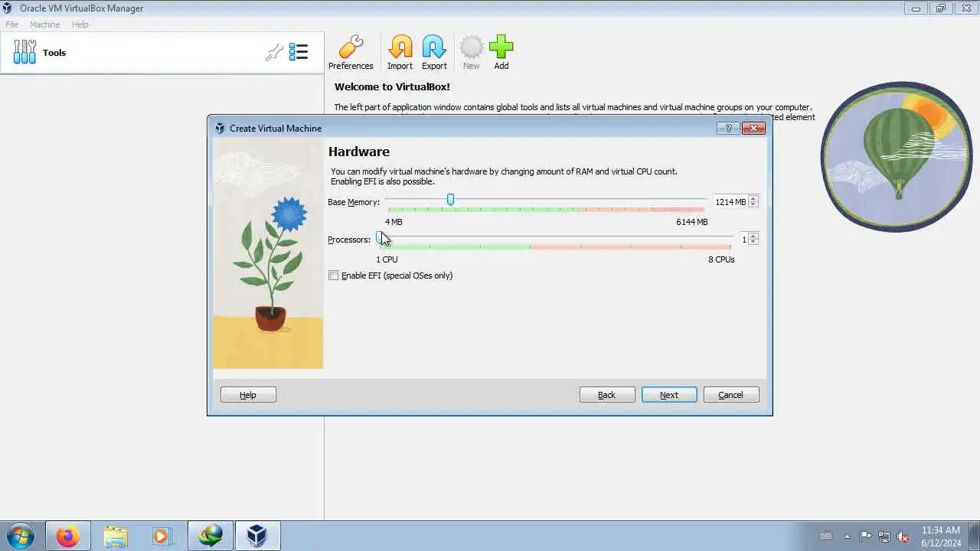Click the 6144 MB maximum memory label
This screenshot has width=980, height=551.
coord(692,222)
